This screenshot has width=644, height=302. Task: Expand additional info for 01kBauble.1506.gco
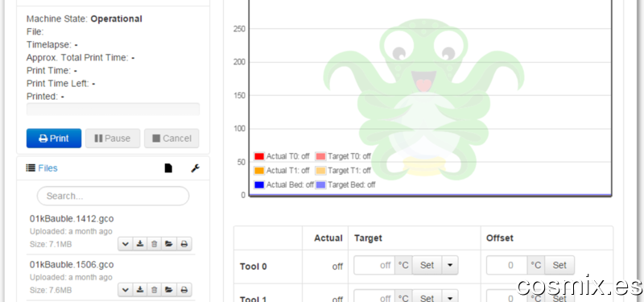(x=126, y=290)
